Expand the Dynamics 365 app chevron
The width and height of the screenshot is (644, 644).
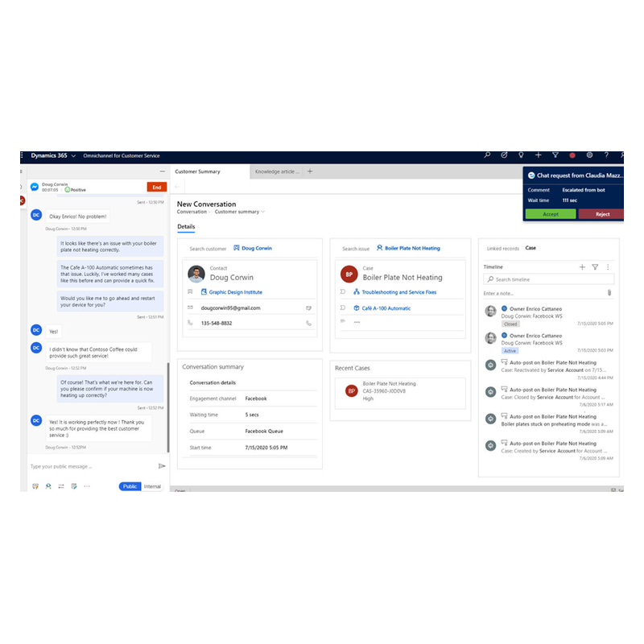[x=73, y=155]
